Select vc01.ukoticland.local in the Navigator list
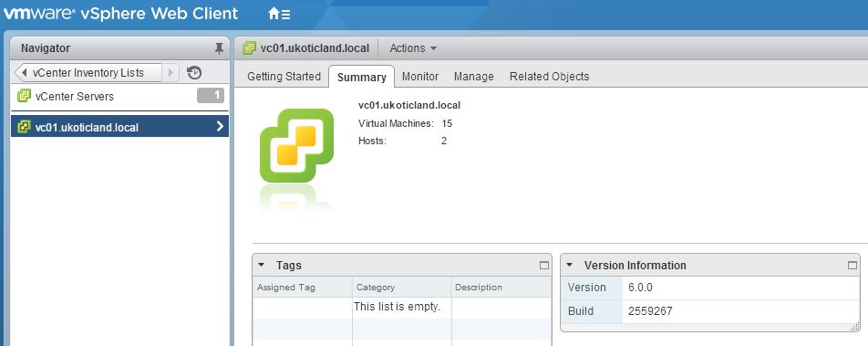This screenshot has height=346, width=868. (x=119, y=127)
